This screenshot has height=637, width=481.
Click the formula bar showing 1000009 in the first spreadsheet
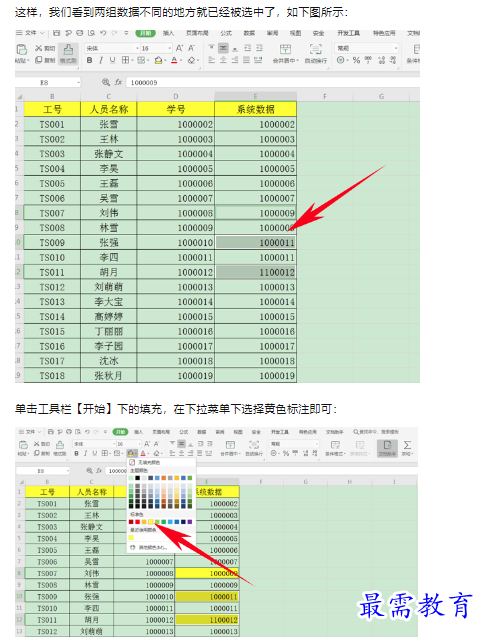point(272,82)
